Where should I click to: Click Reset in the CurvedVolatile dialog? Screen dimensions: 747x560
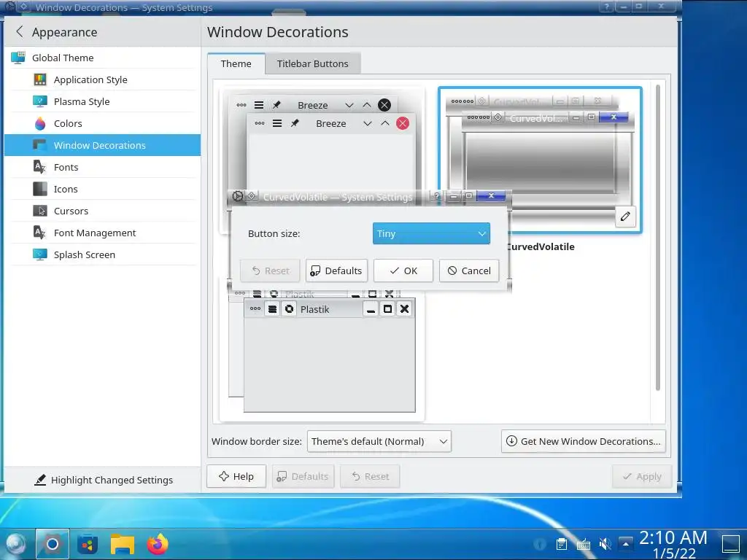270,271
